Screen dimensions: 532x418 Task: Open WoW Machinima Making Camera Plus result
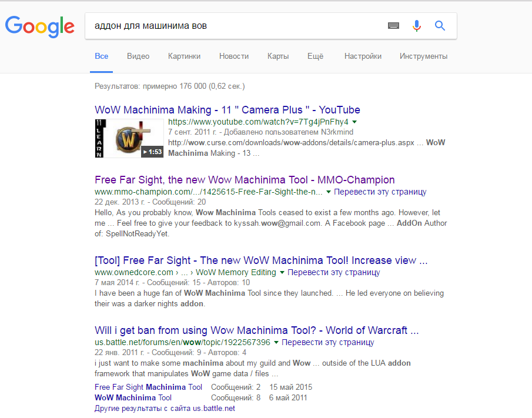pos(227,110)
